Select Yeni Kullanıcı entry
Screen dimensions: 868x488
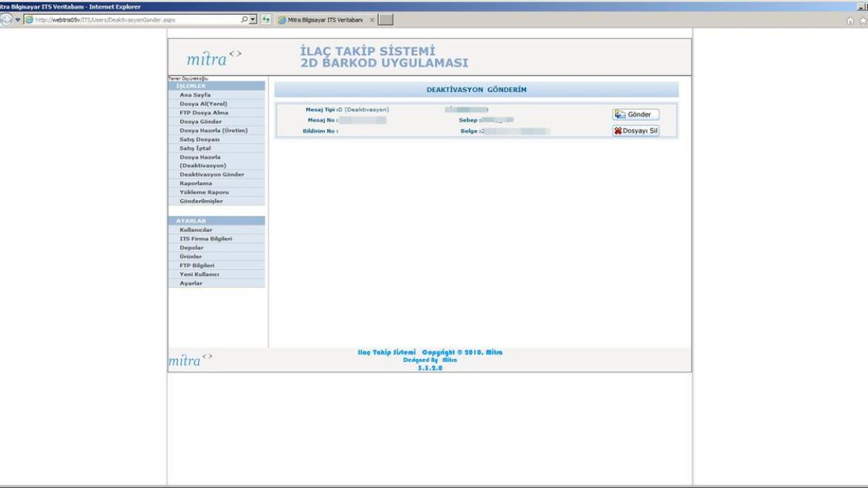click(x=199, y=274)
